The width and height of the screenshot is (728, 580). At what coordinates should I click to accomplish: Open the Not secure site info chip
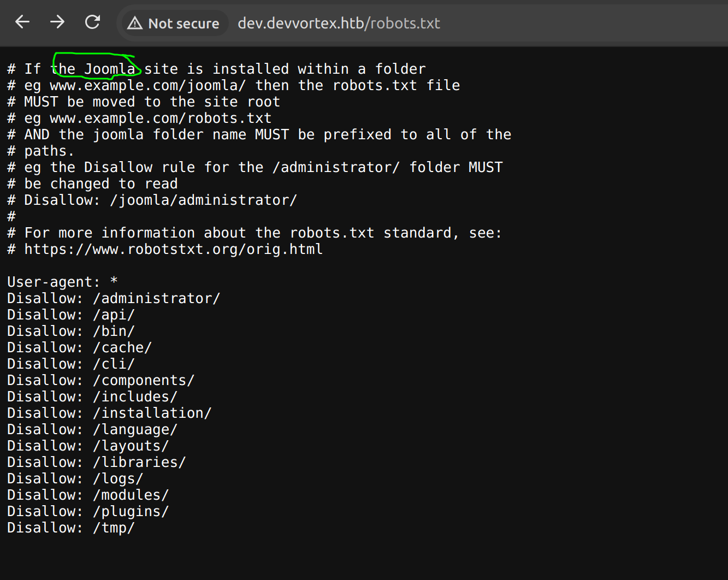[x=174, y=23]
